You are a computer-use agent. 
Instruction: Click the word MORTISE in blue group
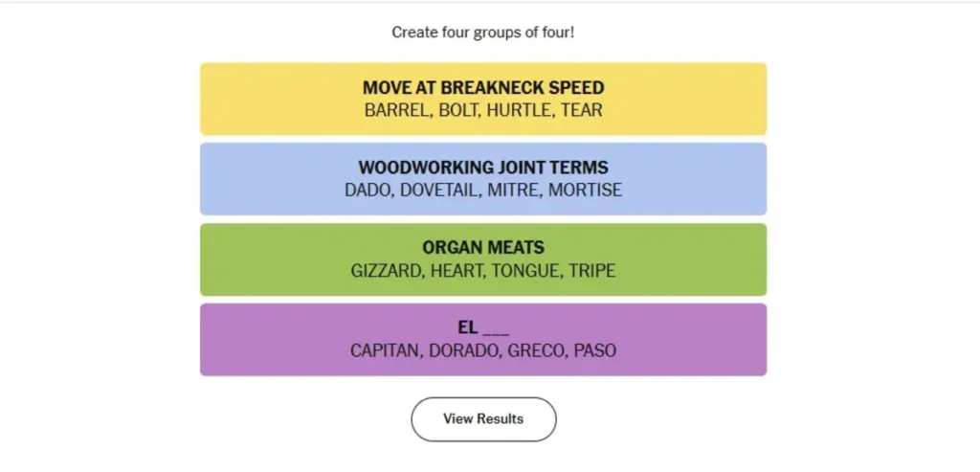[x=585, y=191]
